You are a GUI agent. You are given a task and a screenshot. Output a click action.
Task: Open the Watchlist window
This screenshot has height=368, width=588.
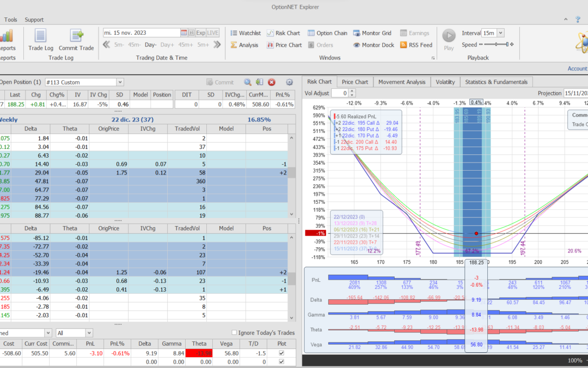click(245, 33)
